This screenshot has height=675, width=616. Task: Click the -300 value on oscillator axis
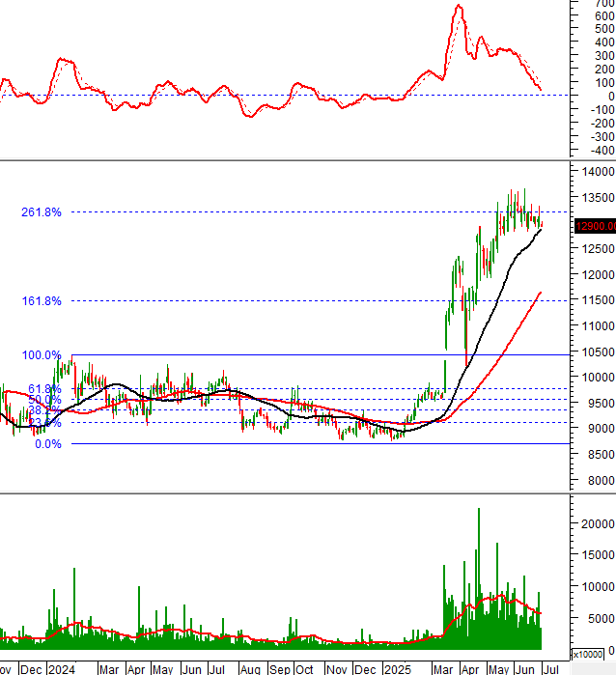tap(602, 137)
